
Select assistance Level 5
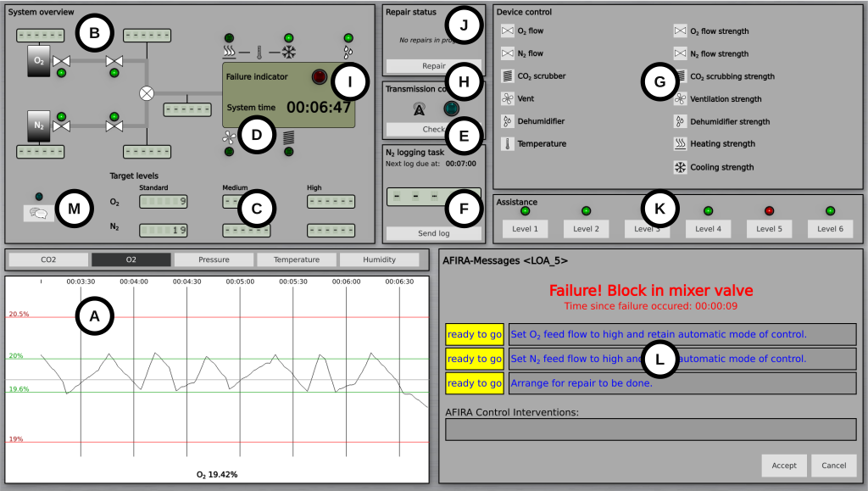point(769,229)
